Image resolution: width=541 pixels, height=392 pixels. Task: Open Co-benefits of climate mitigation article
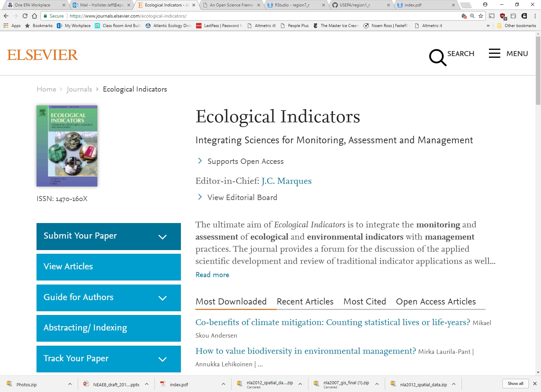(333, 322)
